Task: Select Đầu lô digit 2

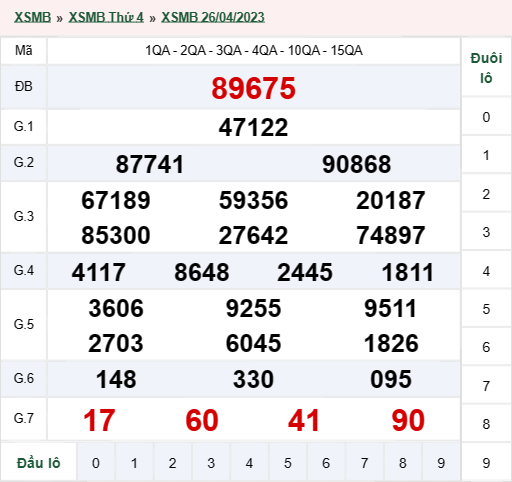Action: (x=172, y=462)
